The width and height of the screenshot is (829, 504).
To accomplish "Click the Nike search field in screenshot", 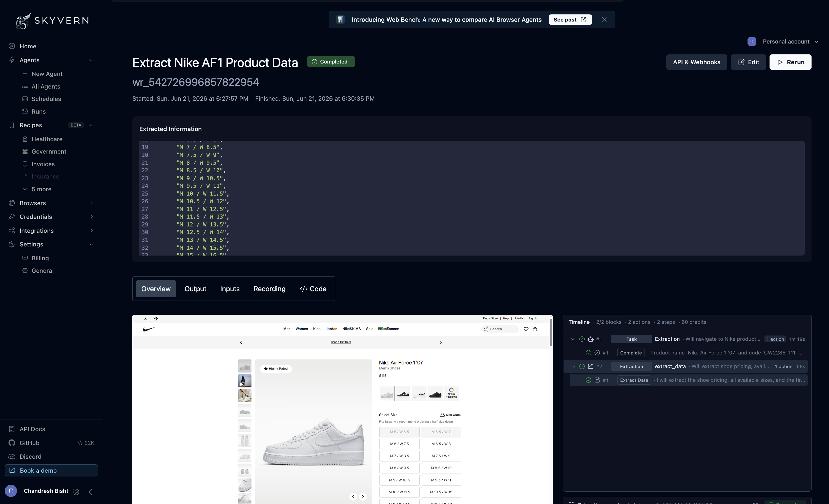I will coord(500,329).
